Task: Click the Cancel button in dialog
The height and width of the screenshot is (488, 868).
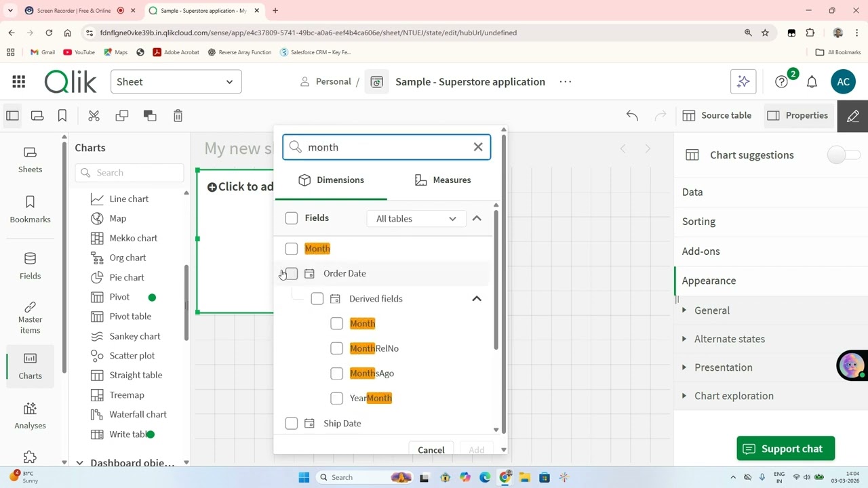Action: pyautogui.click(x=431, y=450)
